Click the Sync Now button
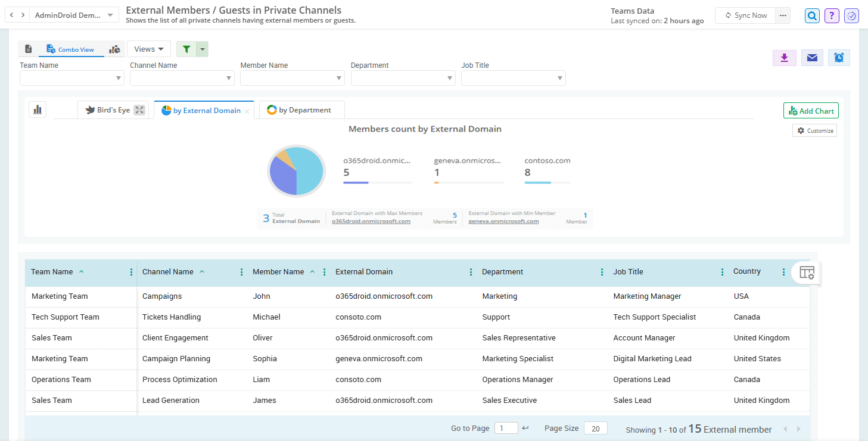 (745, 15)
